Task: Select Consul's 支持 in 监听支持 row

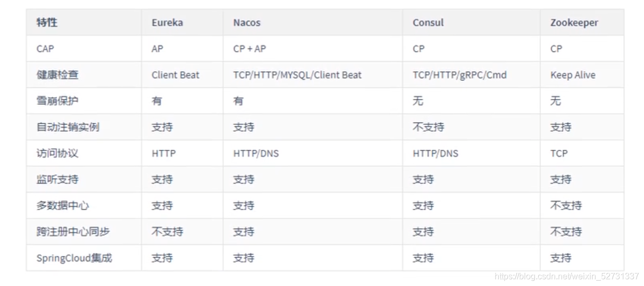Action: pos(423,179)
